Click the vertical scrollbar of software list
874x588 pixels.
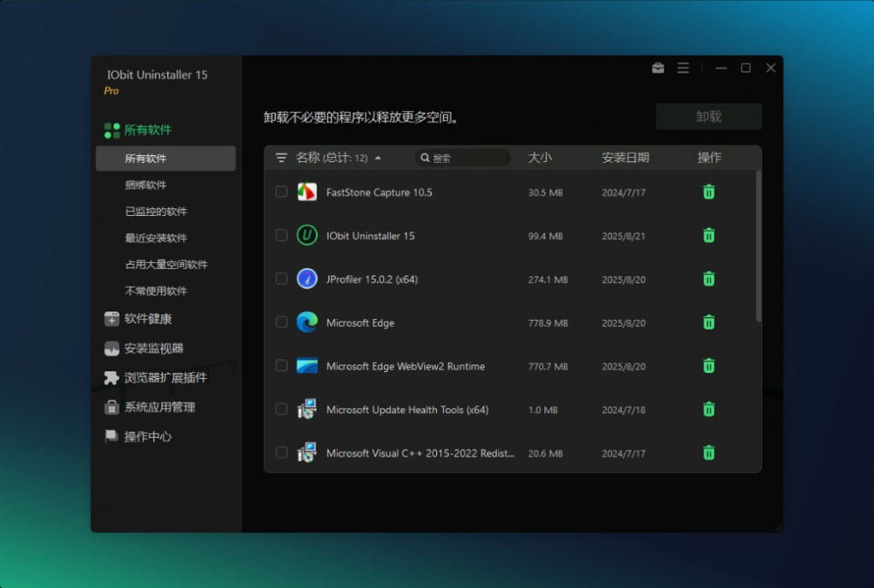(759, 247)
